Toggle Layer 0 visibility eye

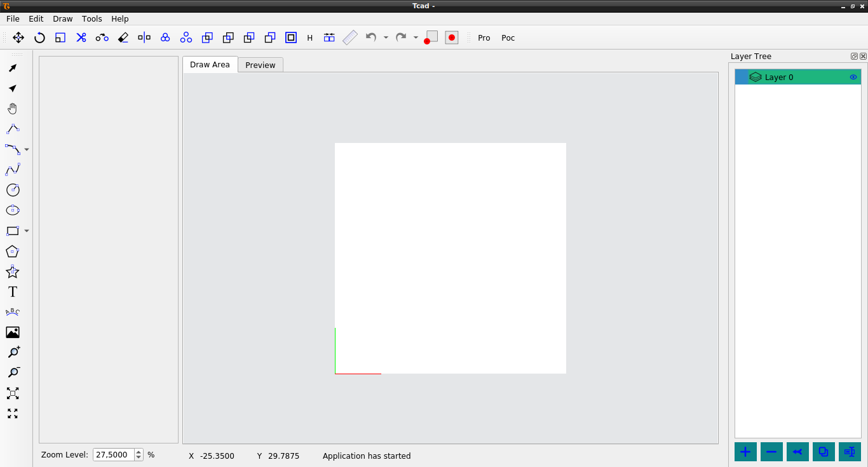click(x=853, y=78)
